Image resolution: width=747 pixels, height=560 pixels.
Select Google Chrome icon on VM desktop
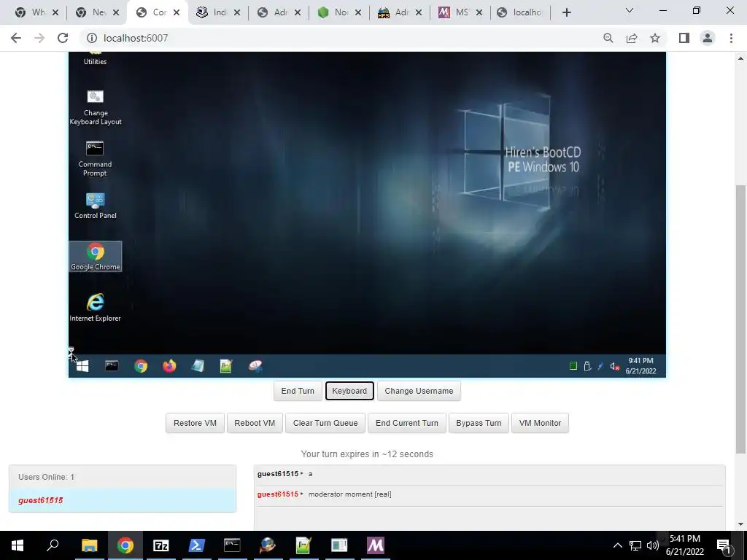click(x=96, y=257)
